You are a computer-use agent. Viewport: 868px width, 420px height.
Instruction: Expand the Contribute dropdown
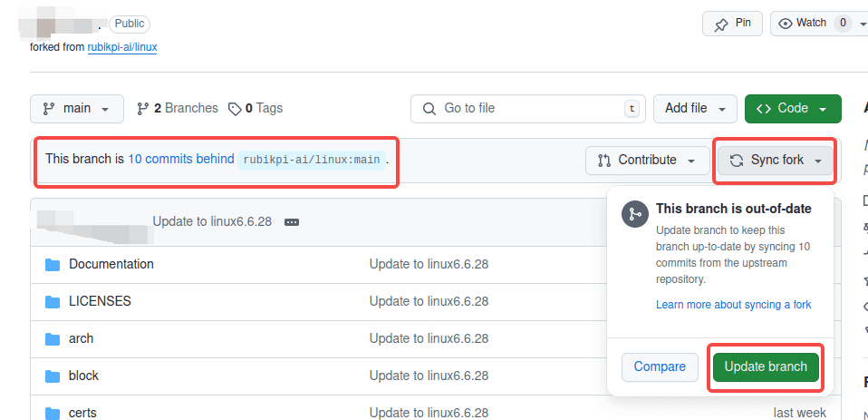tap(648, 161)
